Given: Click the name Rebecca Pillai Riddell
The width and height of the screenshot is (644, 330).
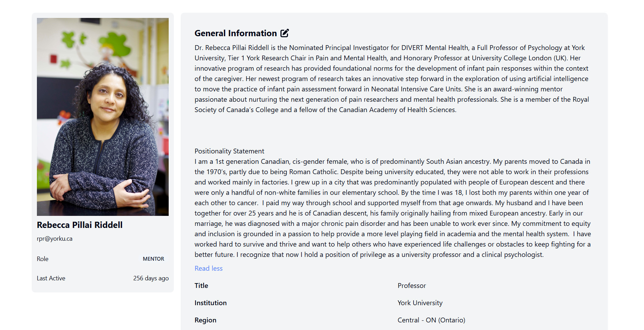Looking at the screenshot, I should (x=80, y=225).
